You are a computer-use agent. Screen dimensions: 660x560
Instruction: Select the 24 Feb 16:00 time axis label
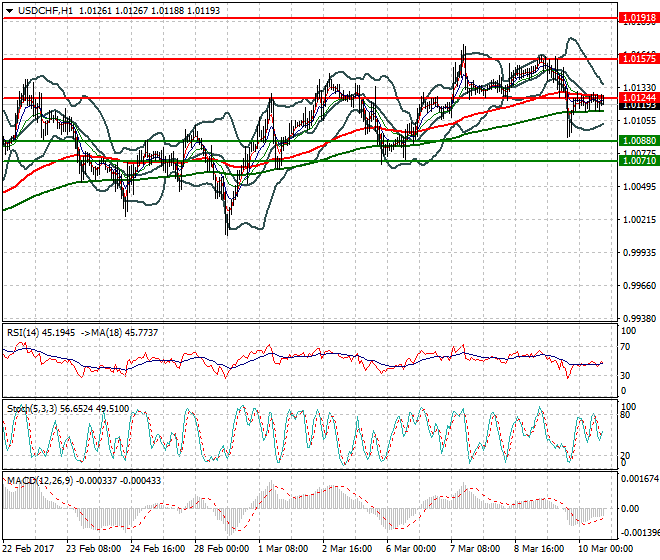(x=157, y=549)
